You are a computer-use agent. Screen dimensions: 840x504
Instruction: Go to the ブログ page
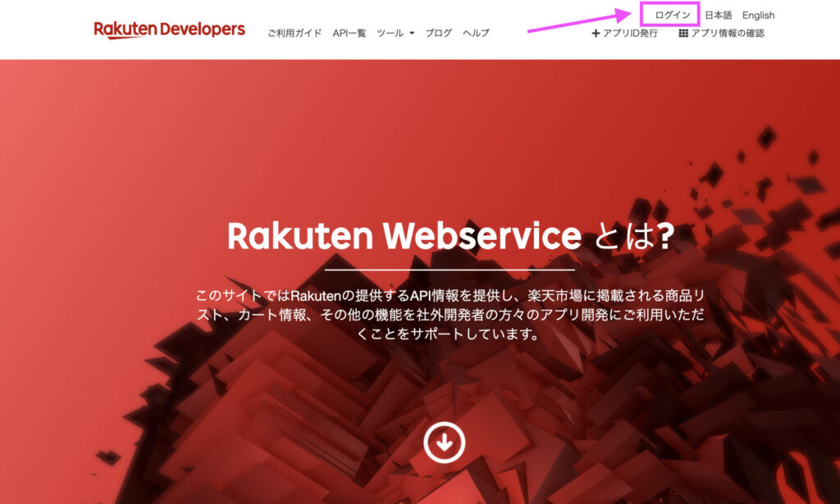click(x=439, y=33)
